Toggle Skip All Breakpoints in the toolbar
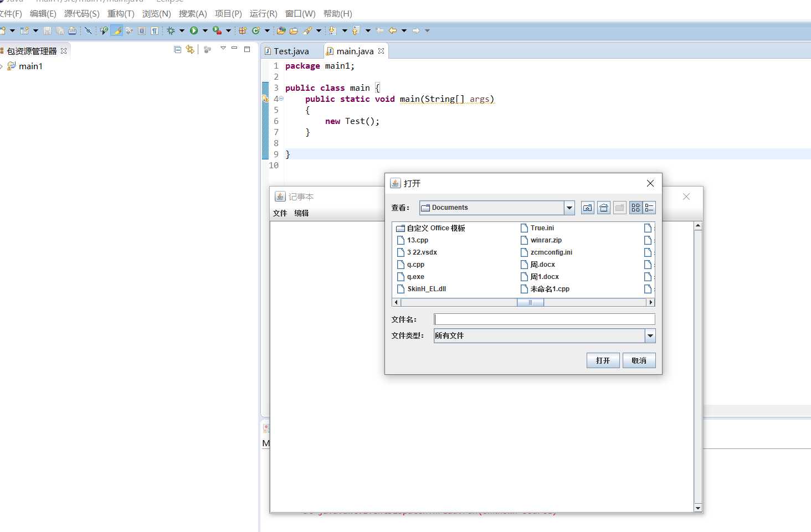 88,31
